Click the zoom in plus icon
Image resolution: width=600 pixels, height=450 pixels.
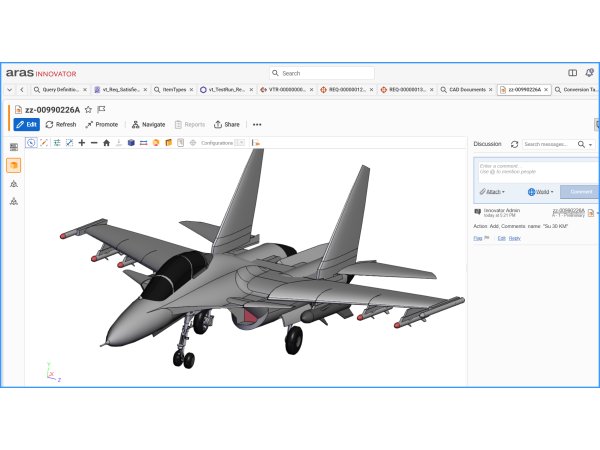[82, 143]
